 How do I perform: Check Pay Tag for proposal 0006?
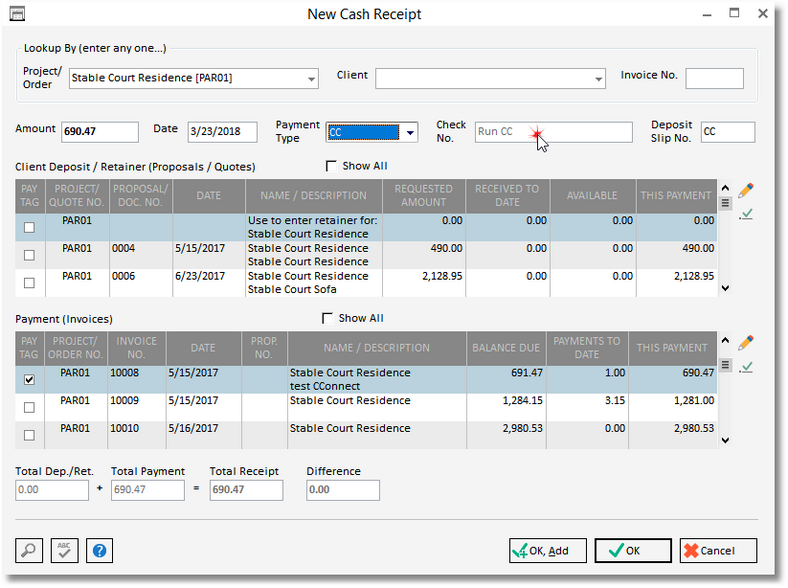point(30,283)
